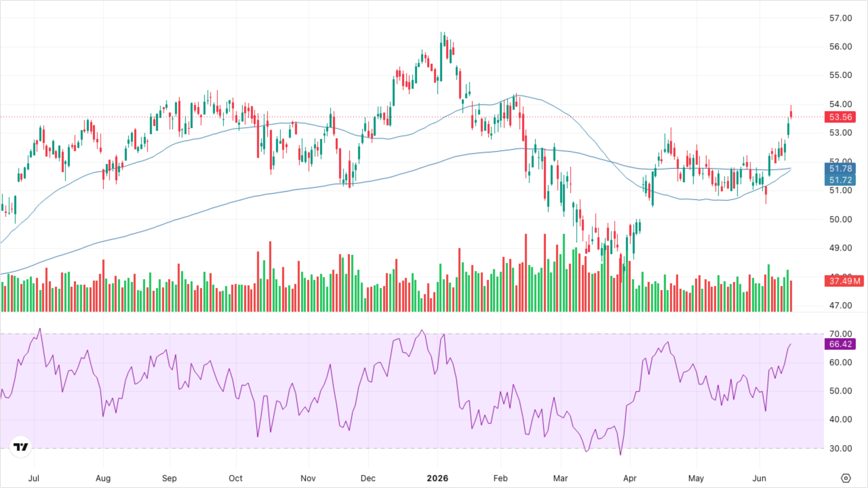Click the Jul label on time axis
This screenshot has width=868, height=488.
34,478
